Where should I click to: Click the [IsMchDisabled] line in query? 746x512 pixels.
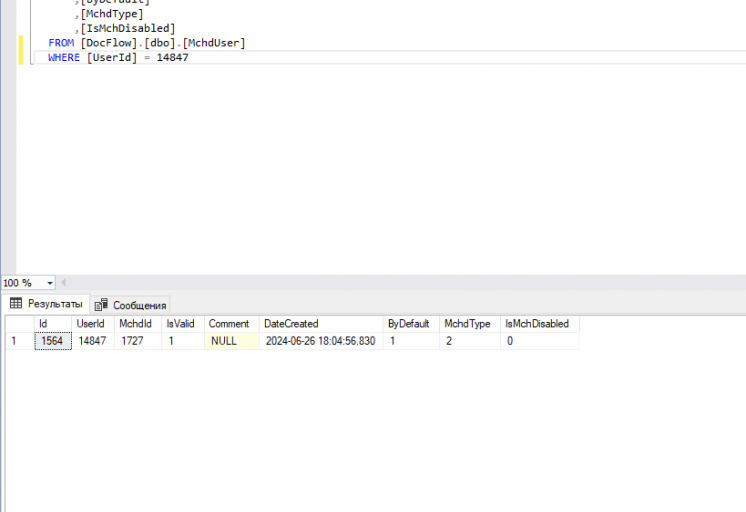128,29
